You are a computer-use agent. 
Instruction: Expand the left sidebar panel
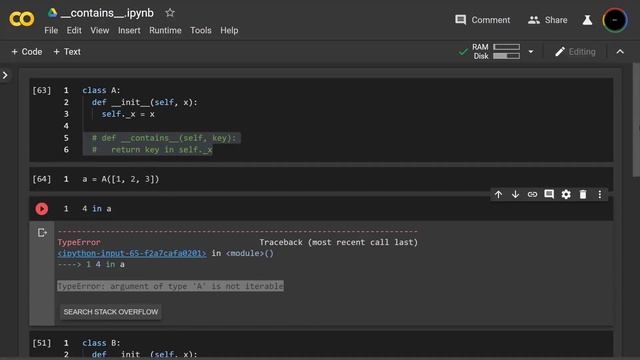click(5, 76)
